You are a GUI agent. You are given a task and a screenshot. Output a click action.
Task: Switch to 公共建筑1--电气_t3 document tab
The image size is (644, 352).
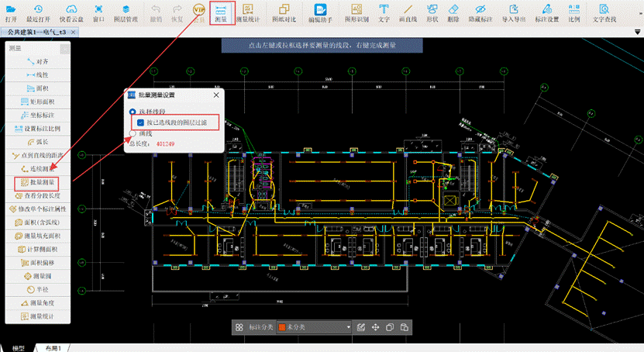pos(36,32)
